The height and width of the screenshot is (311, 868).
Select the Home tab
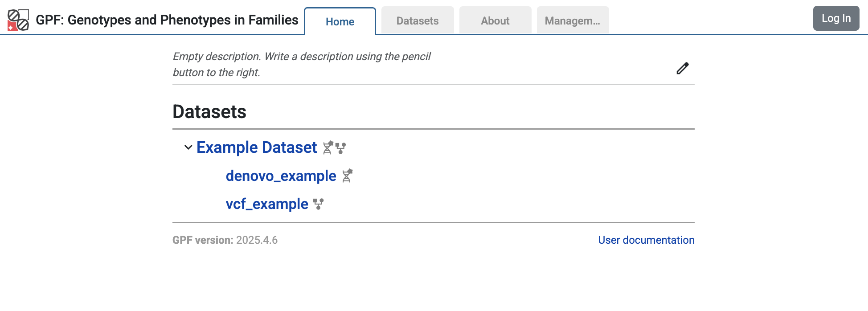(x=340, y=21)
